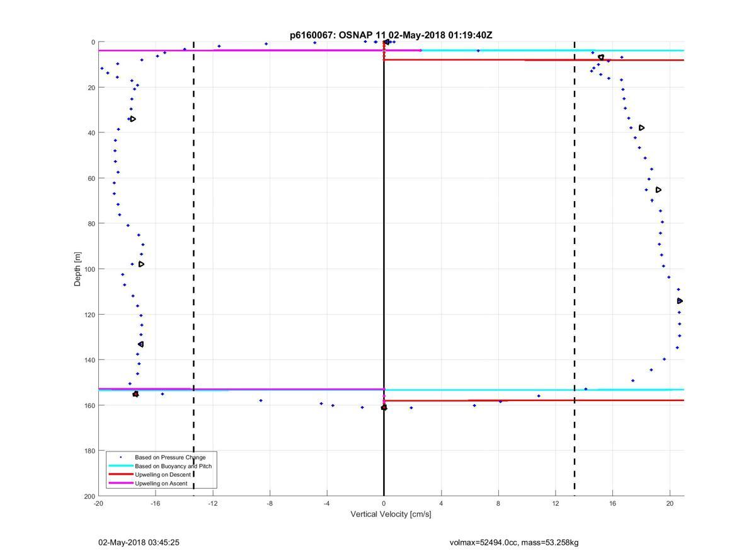Click the x-axis tick label '-4'
The height and width of the screenshot is (558, 756).
[327, 503]
